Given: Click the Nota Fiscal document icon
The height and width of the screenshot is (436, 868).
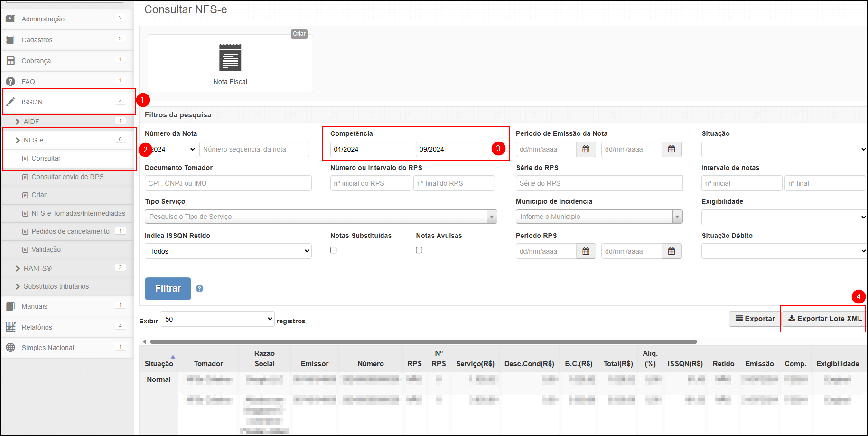Looking at the screenshot, I should [x=230, y=58].
